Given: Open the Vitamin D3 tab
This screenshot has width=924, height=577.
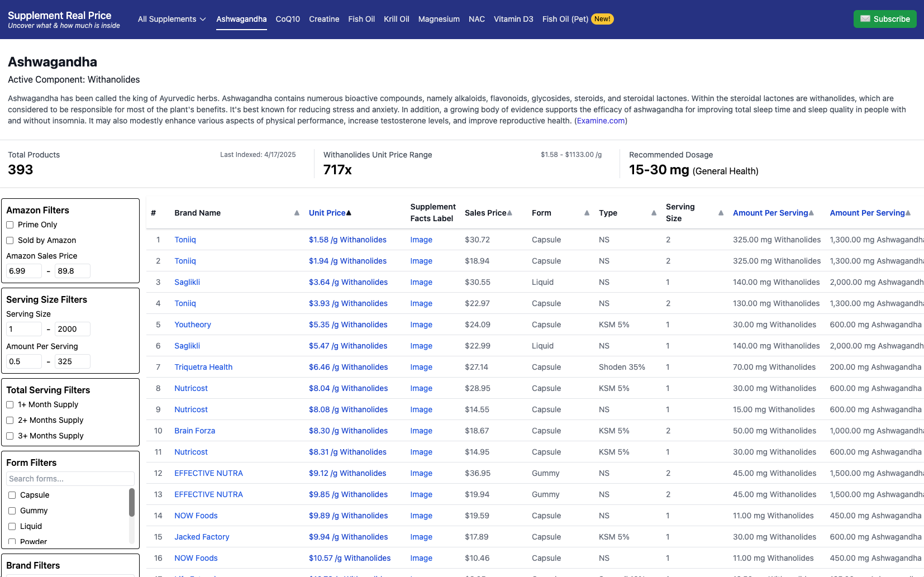Looking at the screenshot, I should click(x=513, y=19).
